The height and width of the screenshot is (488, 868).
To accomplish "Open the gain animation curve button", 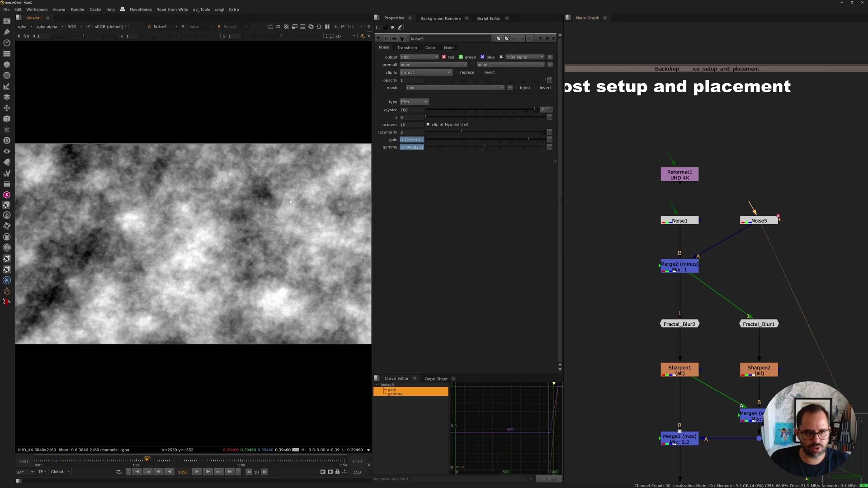I will tap(549, 140).
